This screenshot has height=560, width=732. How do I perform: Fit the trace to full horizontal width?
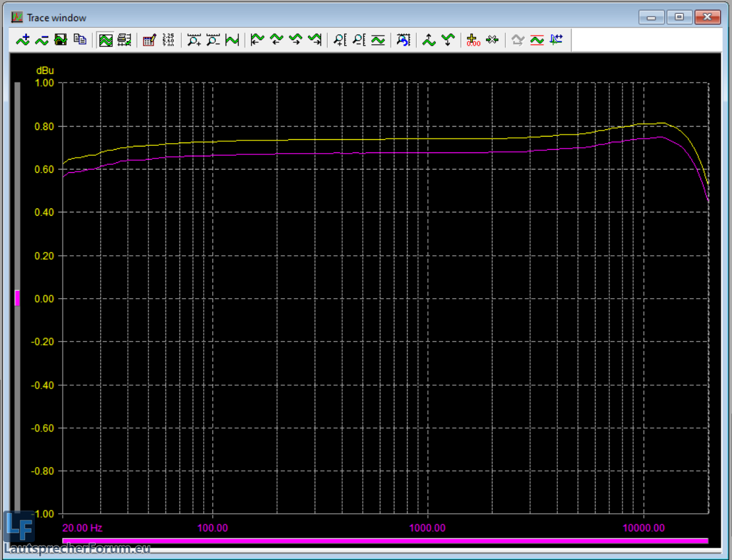(x=231, y=40)
